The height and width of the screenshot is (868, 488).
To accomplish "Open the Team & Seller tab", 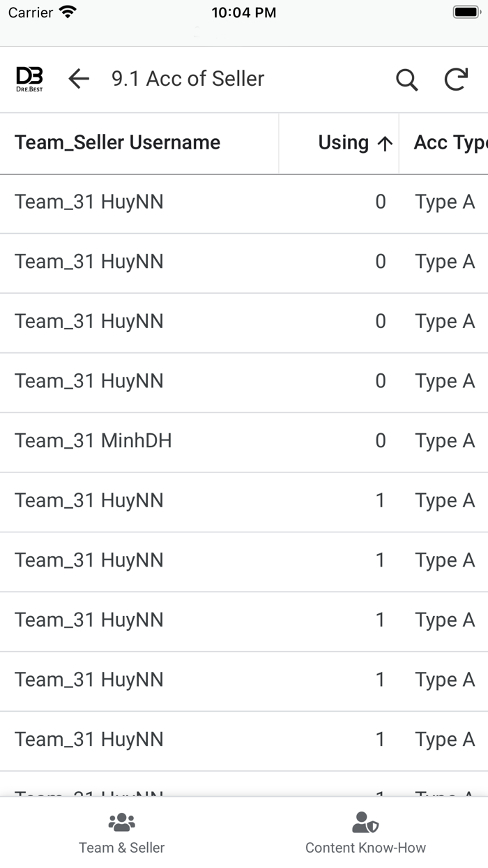I will (122, 834).
